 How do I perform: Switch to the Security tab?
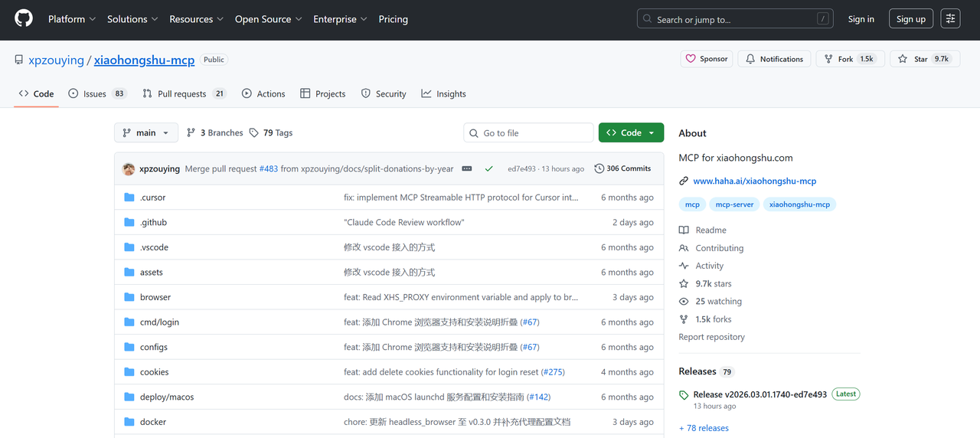click(384, 93)
